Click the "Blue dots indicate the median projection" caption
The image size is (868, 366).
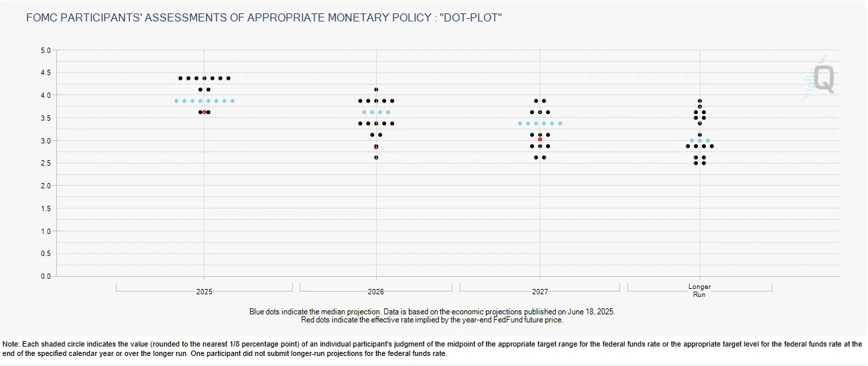pos(432,312)
